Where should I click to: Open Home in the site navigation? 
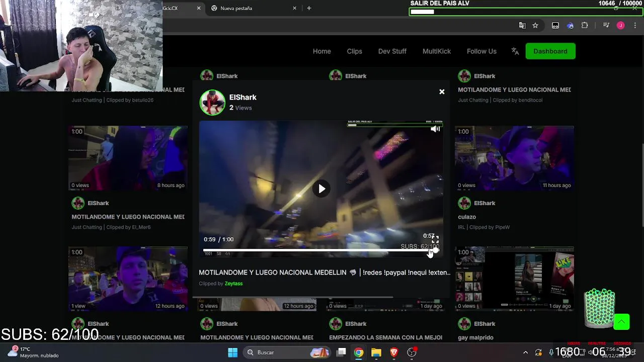(x=321, y=51)
